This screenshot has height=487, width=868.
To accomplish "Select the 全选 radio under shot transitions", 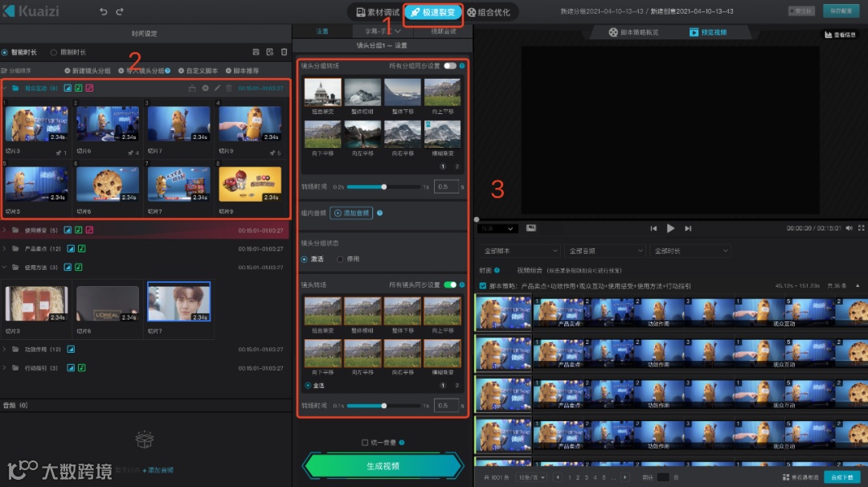I will tap(308, 385).
